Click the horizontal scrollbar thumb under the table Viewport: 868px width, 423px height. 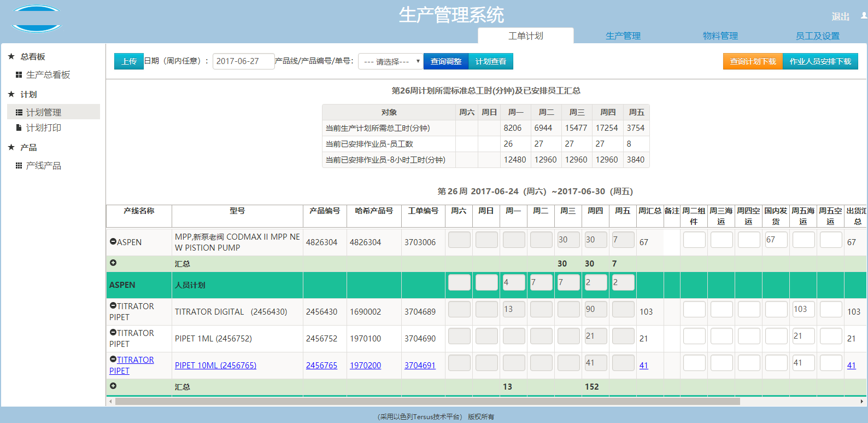click(x=427, y=401)
